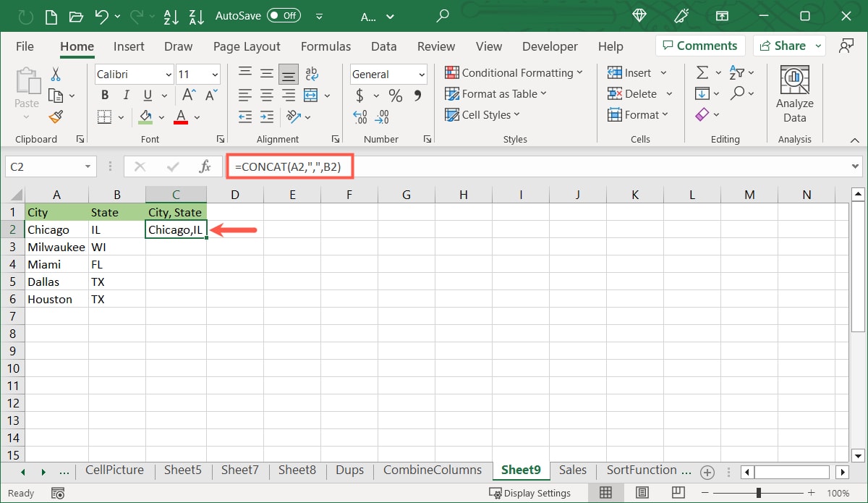Click the Merge and Center icon
The image size is (868, 503).
(x=311, y=96)
